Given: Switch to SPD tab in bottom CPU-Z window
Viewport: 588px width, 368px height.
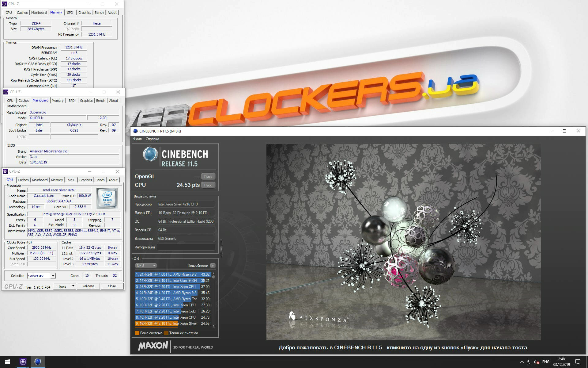Looking at the screenshot, I should point(71,180).
